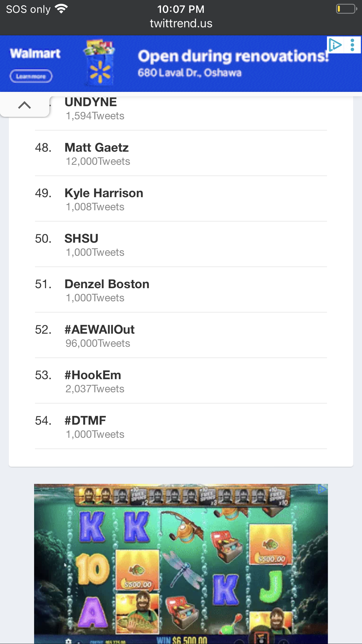
Task: Open the #AEWAllOut hashtag trend
Action: (x=99, y=330)
